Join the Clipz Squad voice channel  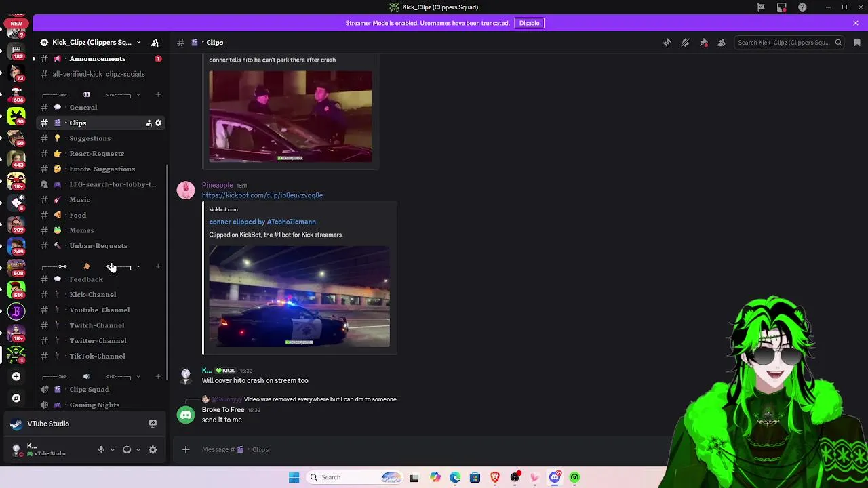click(x=100, y=390)
